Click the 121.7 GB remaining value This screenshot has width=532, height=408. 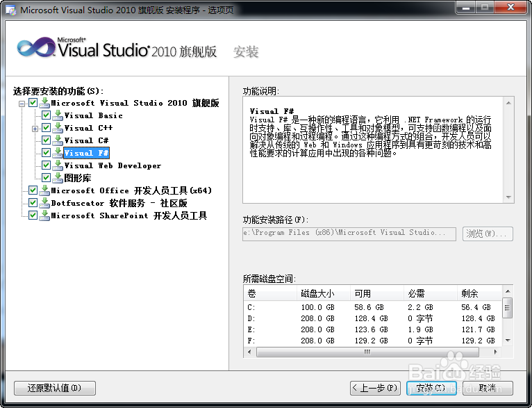coord(478,329)
